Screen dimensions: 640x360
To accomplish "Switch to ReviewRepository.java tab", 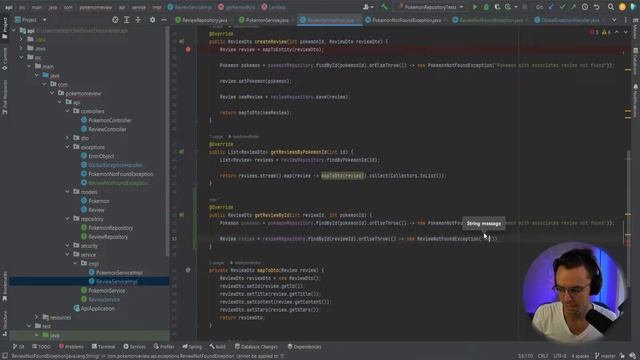I will pyautogui.click(x=203, y=20).
